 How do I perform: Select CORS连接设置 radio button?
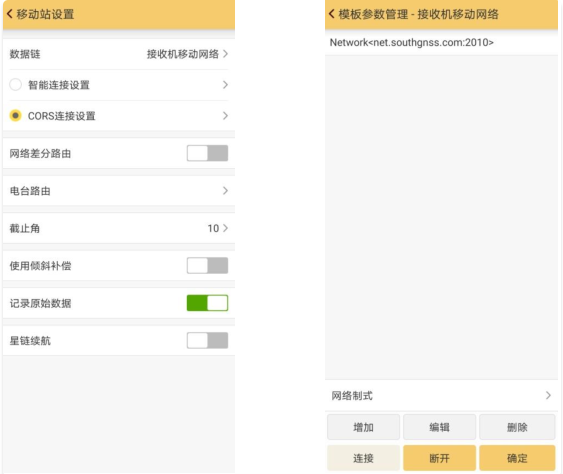(x=15, y=116)
